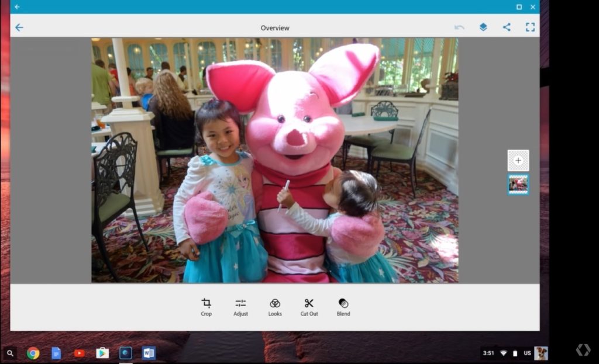Click the account avatar in the system tray

coord(541,352)
